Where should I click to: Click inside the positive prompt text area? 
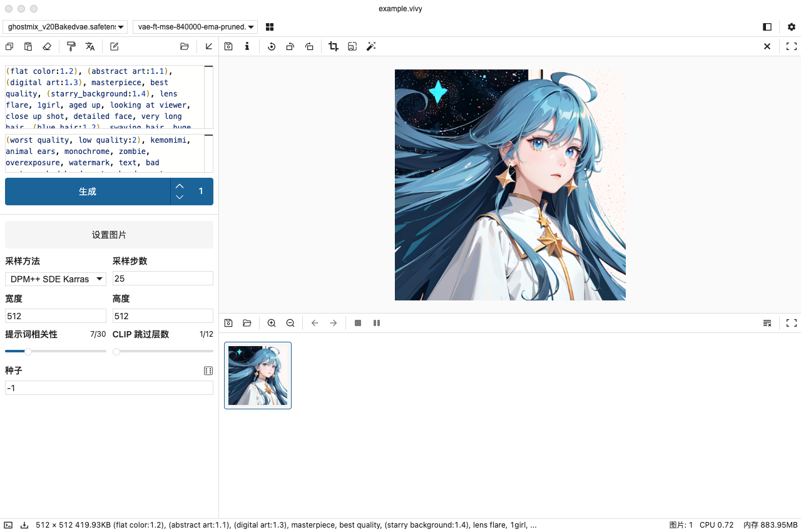click(x=105, y=97)
